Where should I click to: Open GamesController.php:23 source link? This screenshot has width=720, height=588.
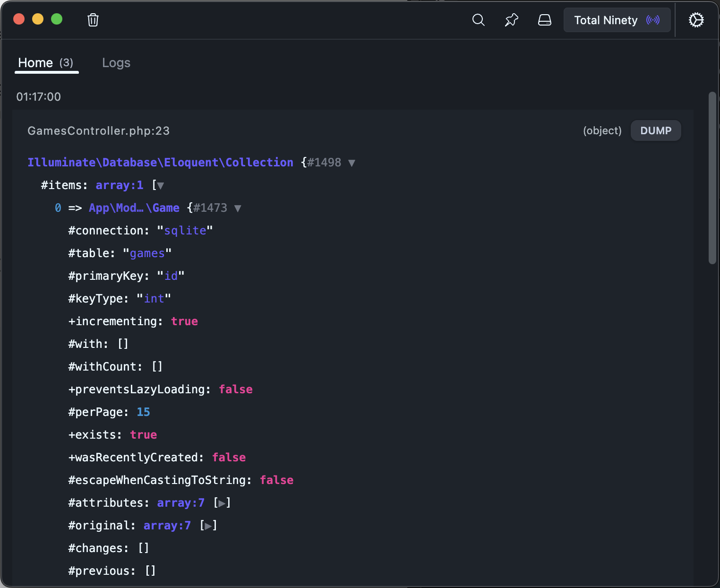98,130
